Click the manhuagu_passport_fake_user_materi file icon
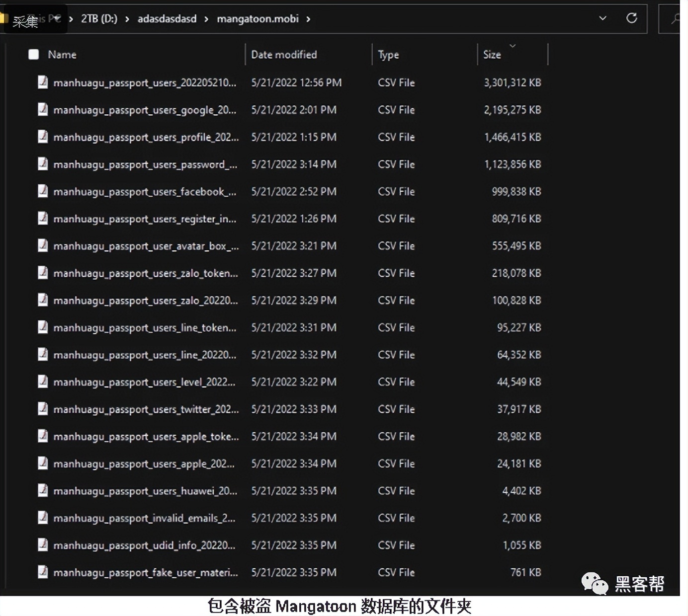 coord(43,572)
